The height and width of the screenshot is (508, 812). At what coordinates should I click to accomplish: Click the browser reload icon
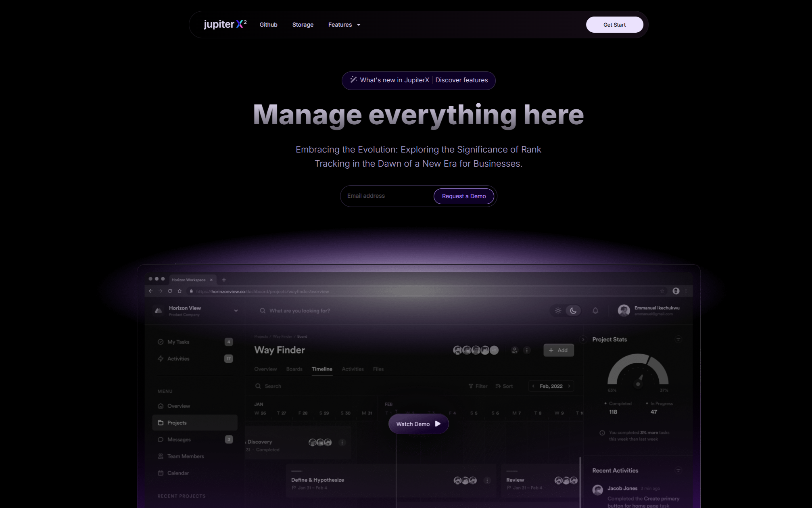click(x=170, y=291)
